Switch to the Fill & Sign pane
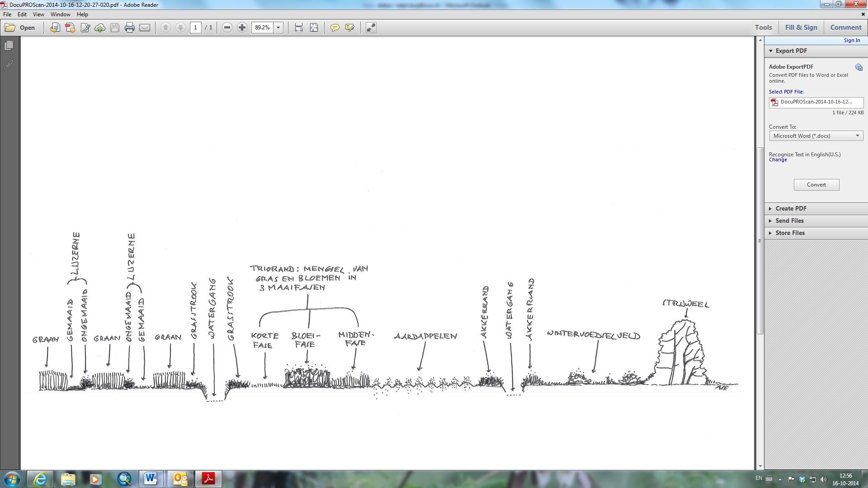868x488 pixels. point(801,28)
